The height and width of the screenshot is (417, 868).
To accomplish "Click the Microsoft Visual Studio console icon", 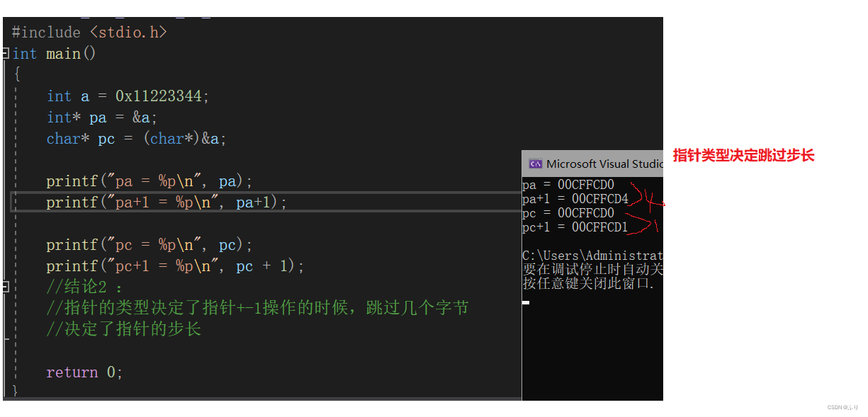I will (536, 164).
